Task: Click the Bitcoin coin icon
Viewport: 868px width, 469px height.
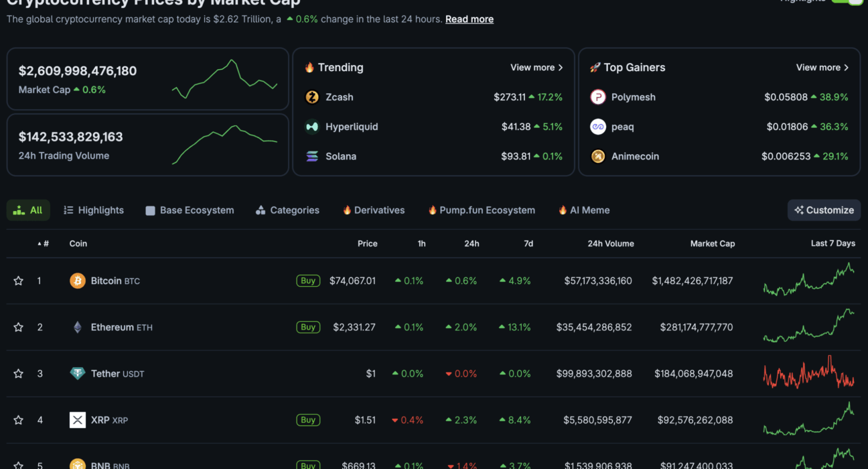Action: pos(78,281)
